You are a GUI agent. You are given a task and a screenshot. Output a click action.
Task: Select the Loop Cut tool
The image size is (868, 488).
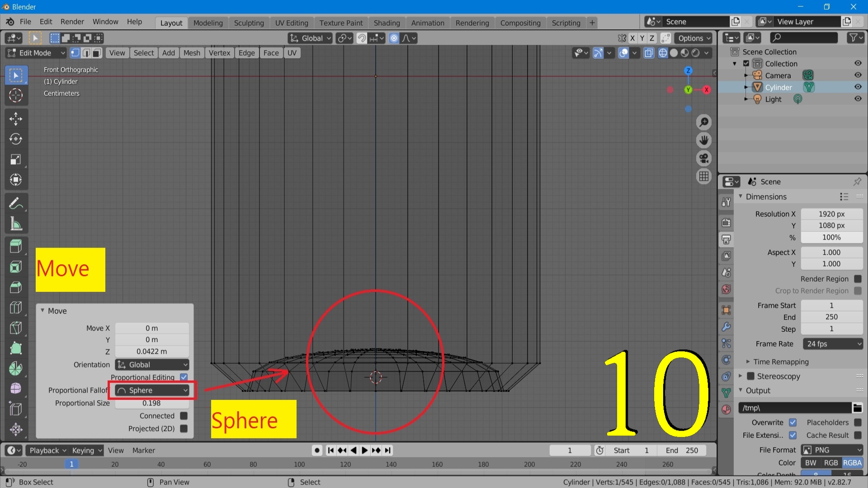16,308
